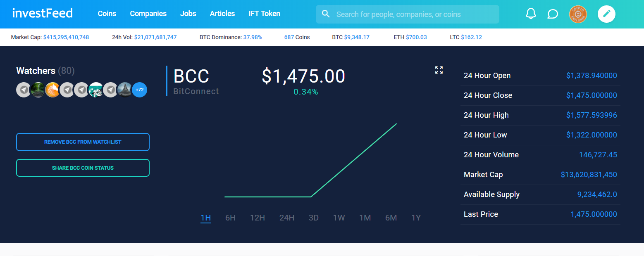Screen dimensions: 644x256
Task: Remove BCC from watchlist
Action: tap(83, 142)
